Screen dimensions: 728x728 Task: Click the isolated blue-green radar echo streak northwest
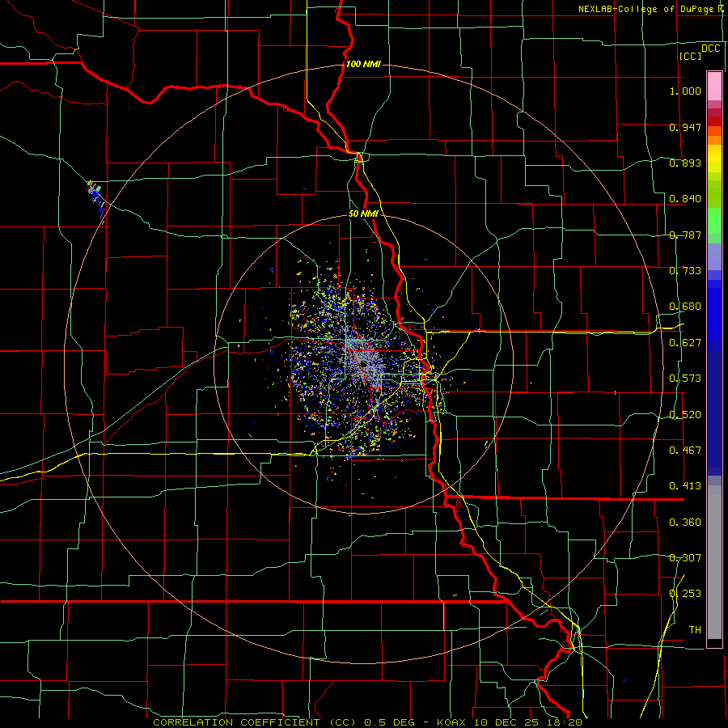[95, 199]
